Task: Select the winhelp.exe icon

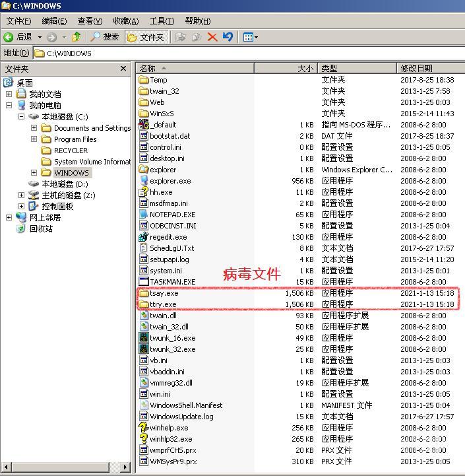Action: [x=144, y=428]
